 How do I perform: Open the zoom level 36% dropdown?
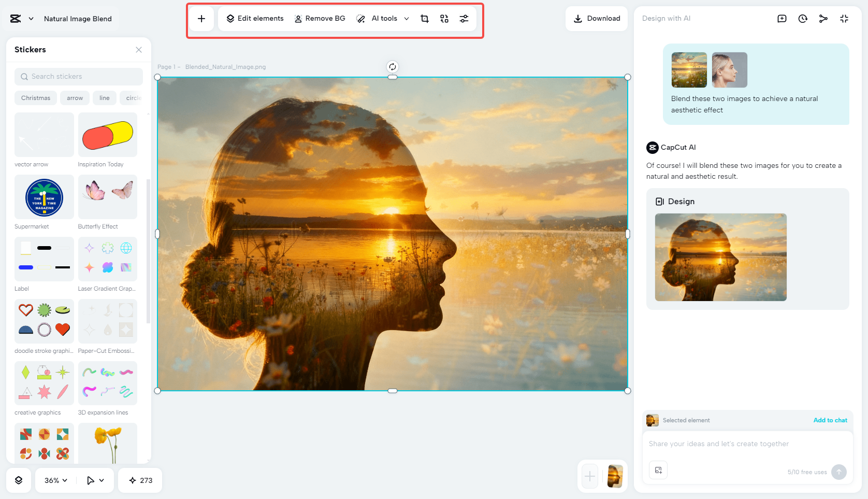54,480
